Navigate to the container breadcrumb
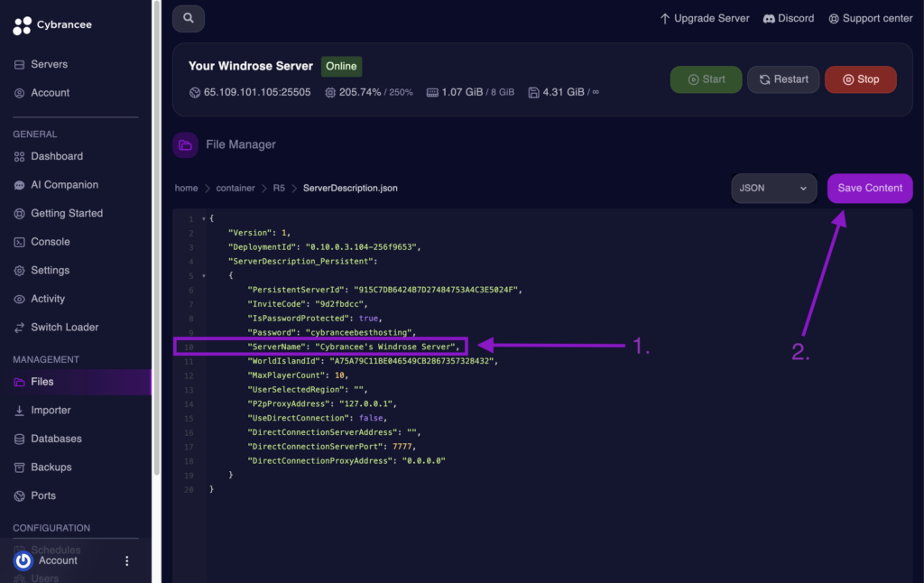Image resolution: width=924 pixels, height=583 pixels. coord(236,188)
